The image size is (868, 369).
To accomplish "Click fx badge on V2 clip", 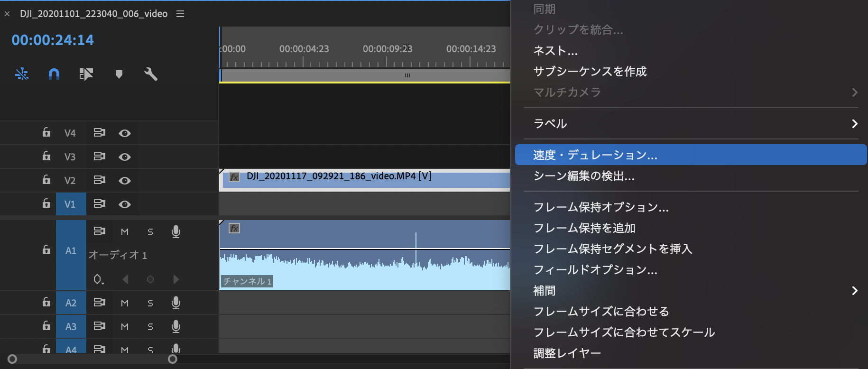I will tap(234, 177).
